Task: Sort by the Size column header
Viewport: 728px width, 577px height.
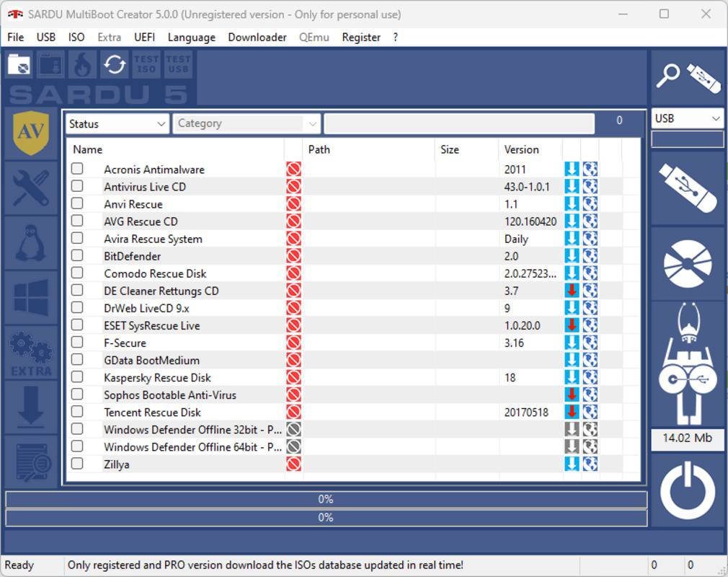Action: coord(466,149)
